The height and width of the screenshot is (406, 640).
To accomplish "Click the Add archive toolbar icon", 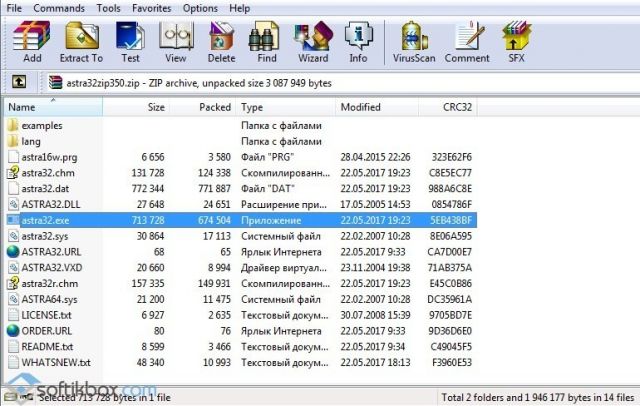I will click(x=32, y=42).
